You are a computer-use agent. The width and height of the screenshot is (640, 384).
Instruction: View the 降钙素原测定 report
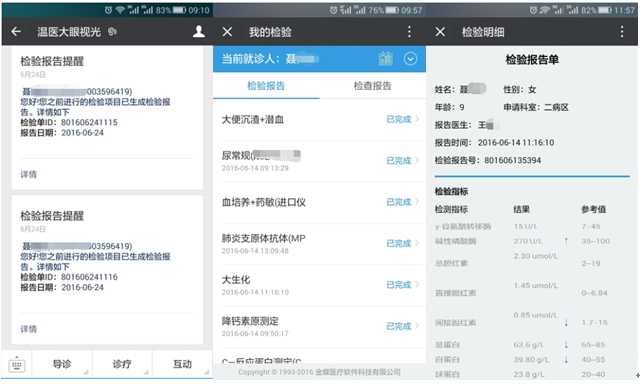point(320,326)
